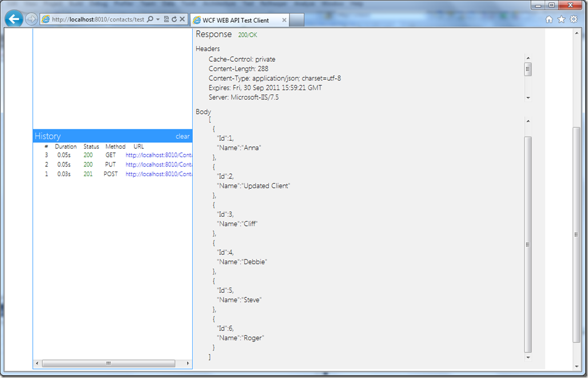Go back with the browser back arrow
588x378 pixels.
pyautogui.click(x=14, y=19)
